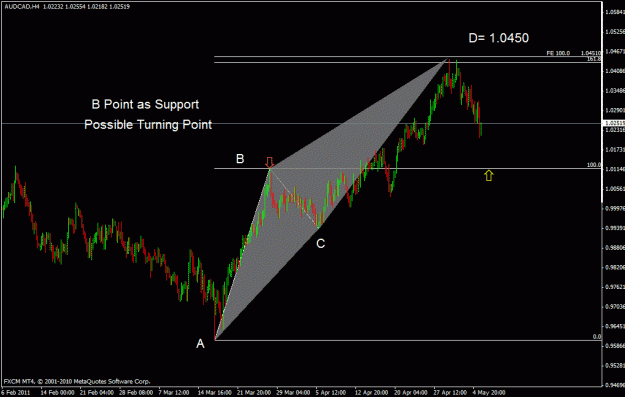Click the 1.0408 price axis label
The height and width of the screenshot is (397, 625).
coord(615,71)
